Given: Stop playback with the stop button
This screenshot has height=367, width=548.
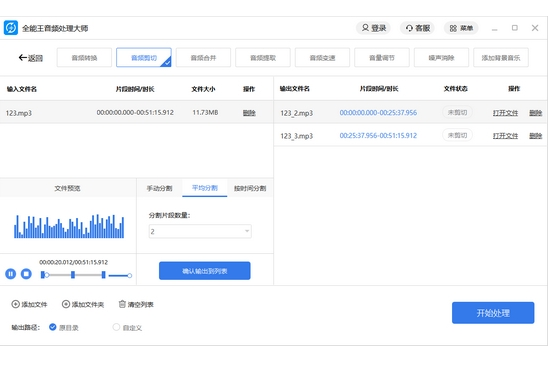Looking at the screenshot, I should [x=26, y=274].
